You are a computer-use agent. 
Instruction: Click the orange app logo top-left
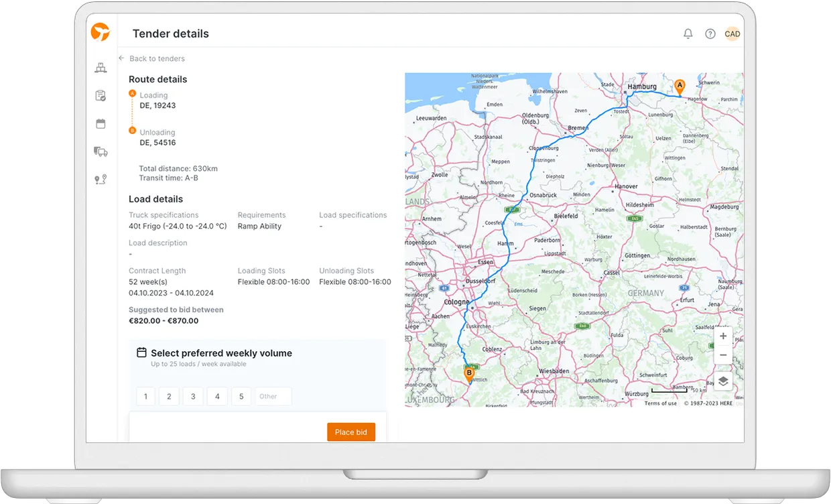(x=100, y=32)
